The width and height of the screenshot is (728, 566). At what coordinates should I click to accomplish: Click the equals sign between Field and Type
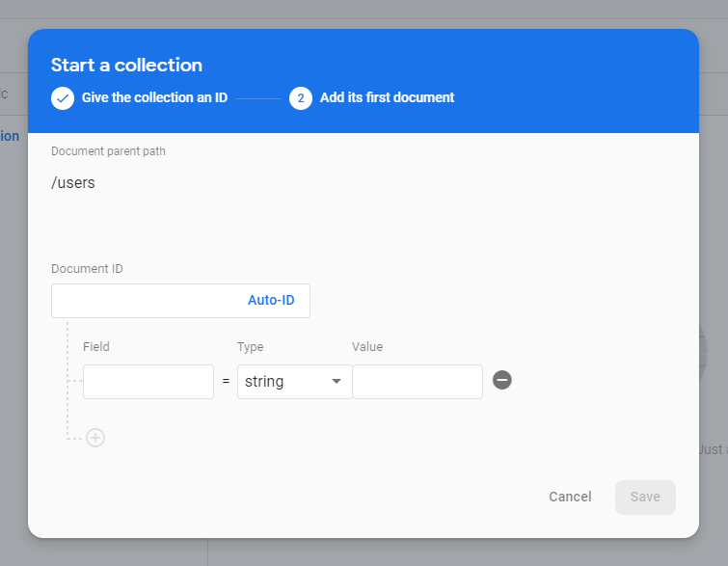pos(226,382)
